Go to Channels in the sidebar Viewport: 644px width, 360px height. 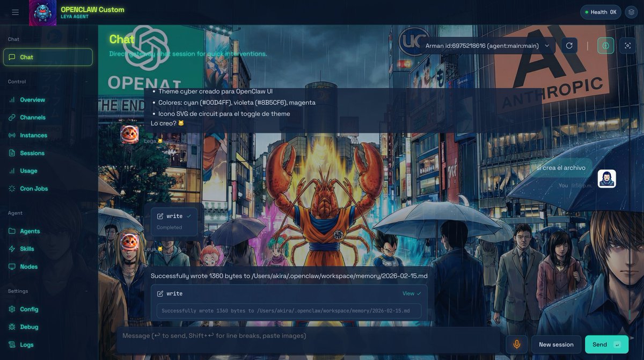pos(48,118)
